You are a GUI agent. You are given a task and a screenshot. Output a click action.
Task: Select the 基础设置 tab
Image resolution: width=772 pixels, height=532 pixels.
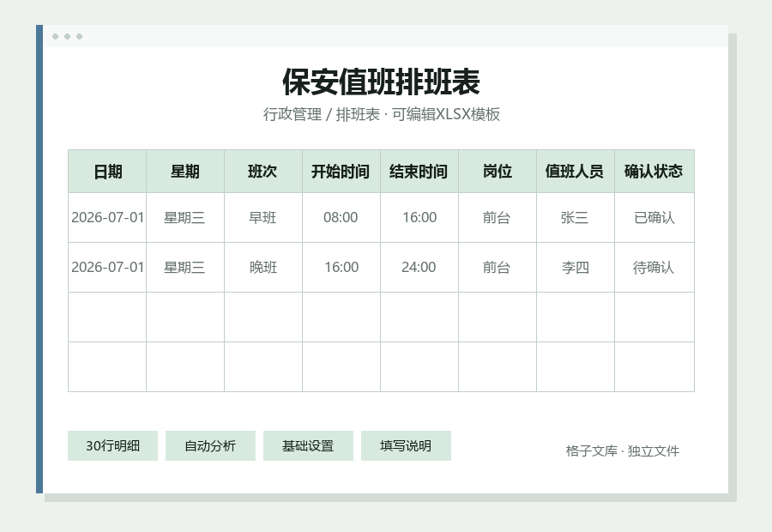pos(308,446)
